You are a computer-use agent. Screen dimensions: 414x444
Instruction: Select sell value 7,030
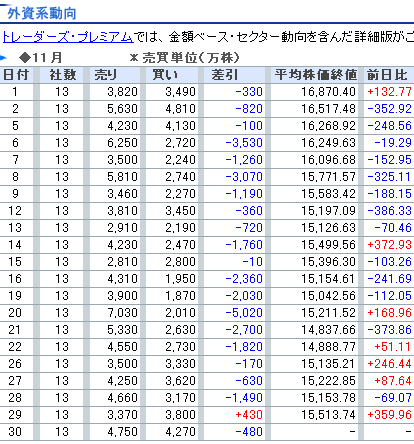pos(122,313)
